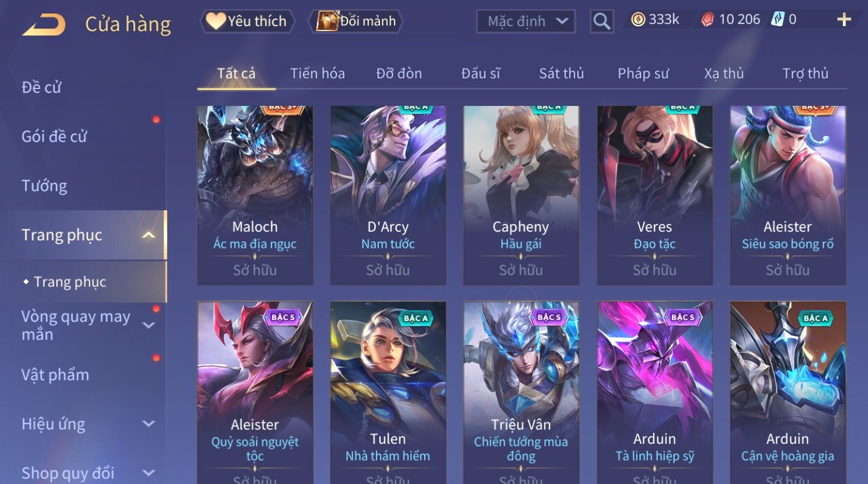
Task: Tap the red gem currency icon
Action: click(708, 20)
